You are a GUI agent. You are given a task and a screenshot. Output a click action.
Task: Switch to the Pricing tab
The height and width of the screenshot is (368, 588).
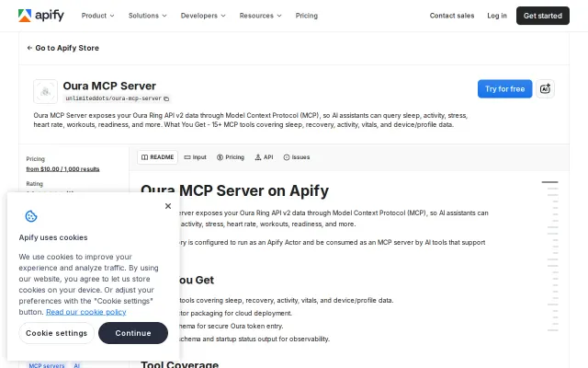pos(231,157)
